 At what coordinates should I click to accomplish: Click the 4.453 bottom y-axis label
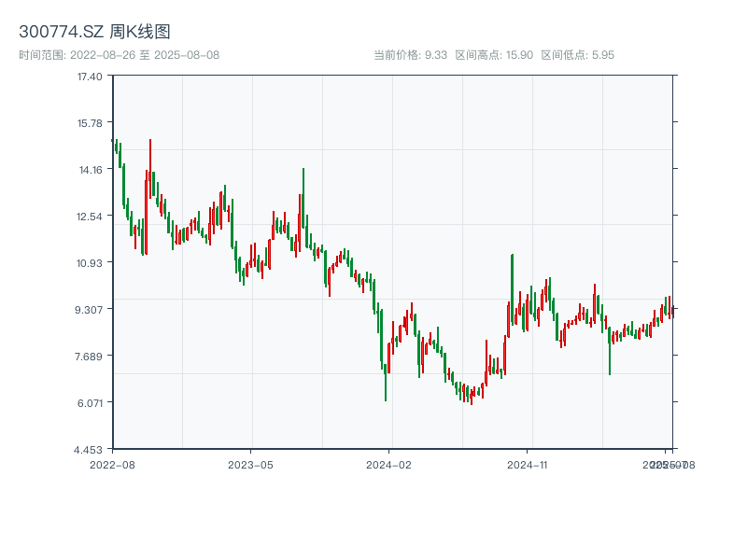coord(90,449)
